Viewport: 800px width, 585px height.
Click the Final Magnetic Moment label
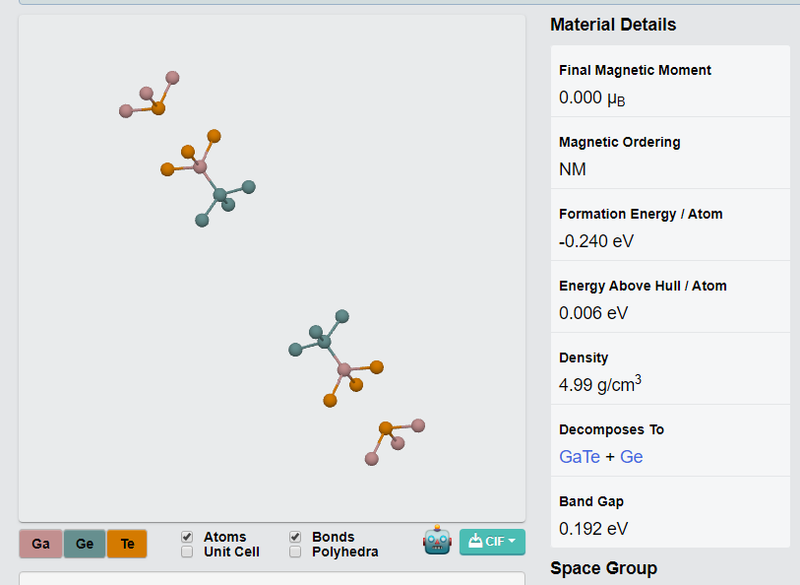pos(635,70)
